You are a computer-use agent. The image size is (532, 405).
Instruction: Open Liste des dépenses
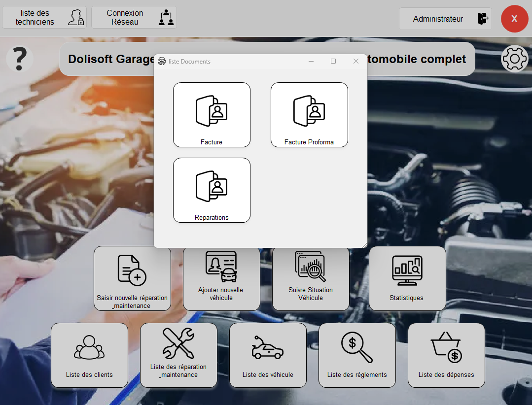coord(446,355)
